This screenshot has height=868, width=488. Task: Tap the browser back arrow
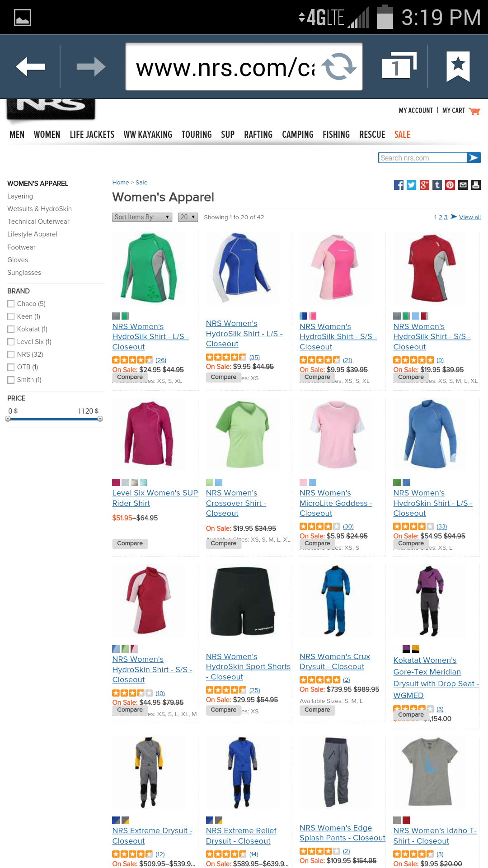coord(30,67)
